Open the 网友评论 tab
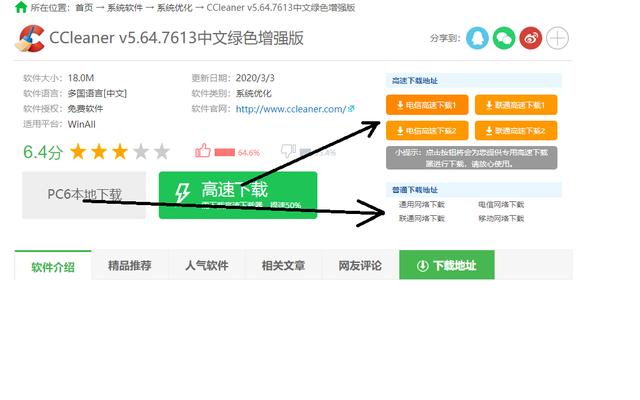The height and width of the screenshot is (400, 640). 360,266
